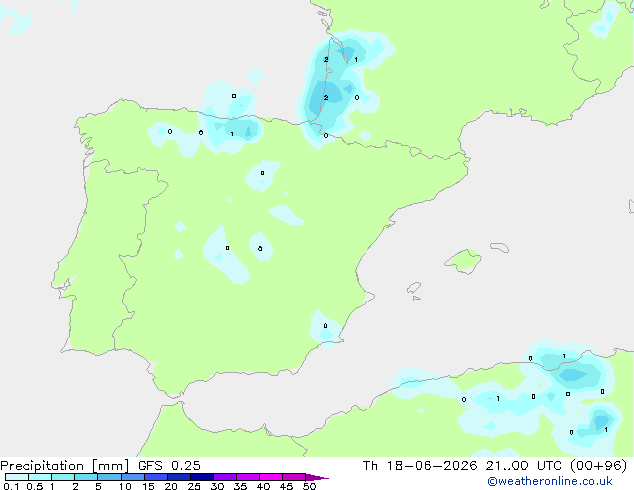Select the legend label '10'
Screen dimensions: 634x490
(x=125, y=486)
